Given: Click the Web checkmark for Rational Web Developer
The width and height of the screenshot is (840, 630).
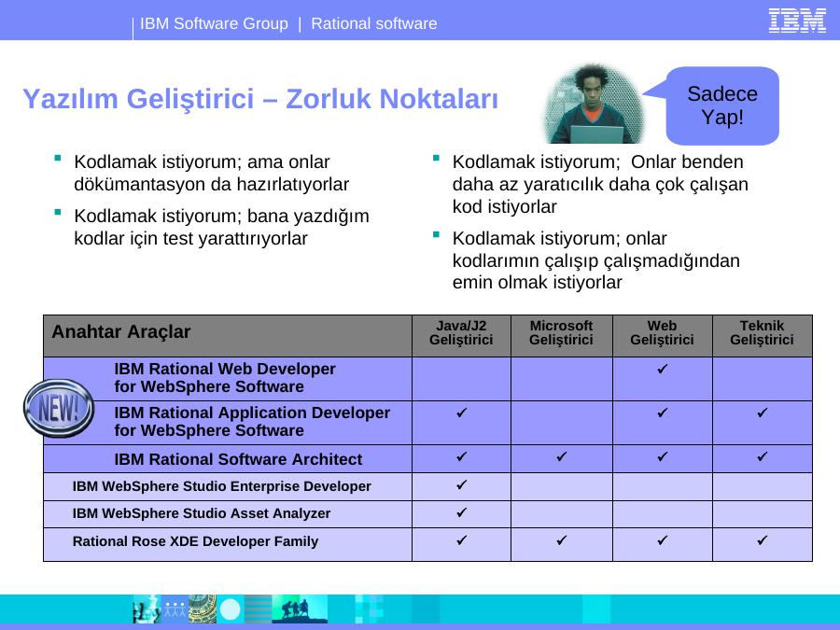Looking at the screenshot, I should pyautogui.click(x=662, y=369).
